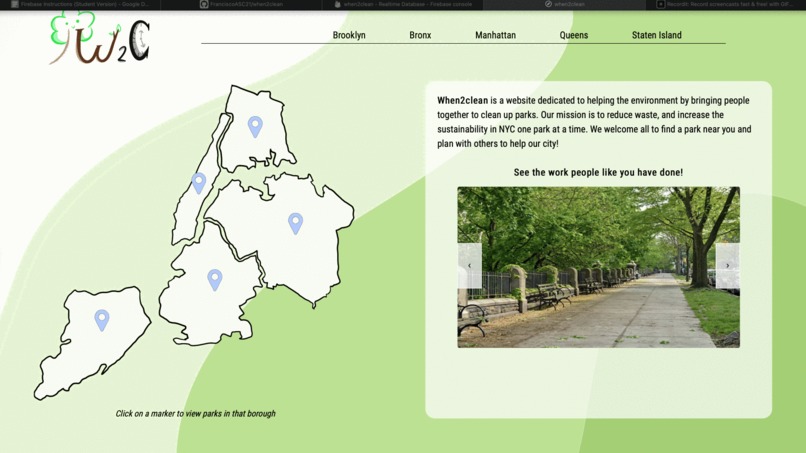
Task: Show the next carousel photo
Action: pos(727,265)
